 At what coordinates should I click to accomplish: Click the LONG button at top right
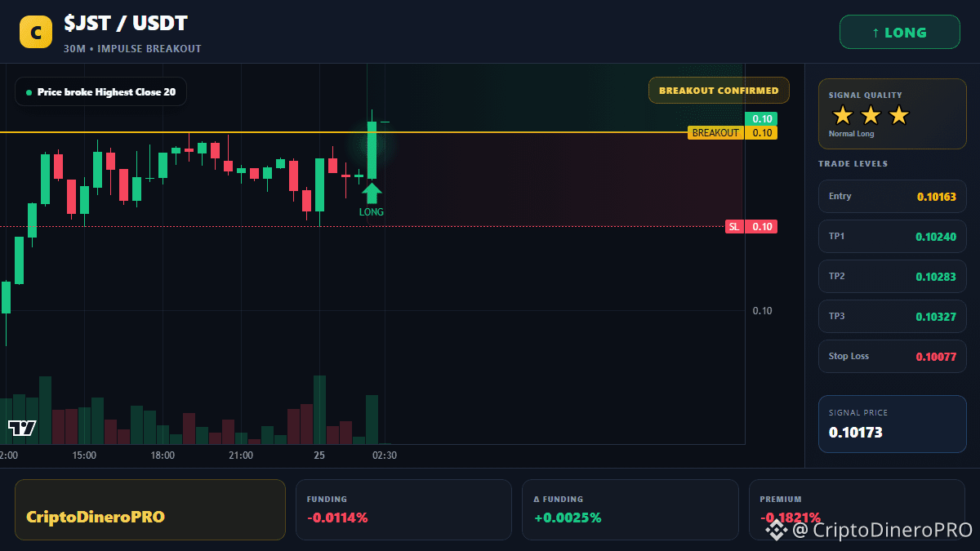(899, 33)
